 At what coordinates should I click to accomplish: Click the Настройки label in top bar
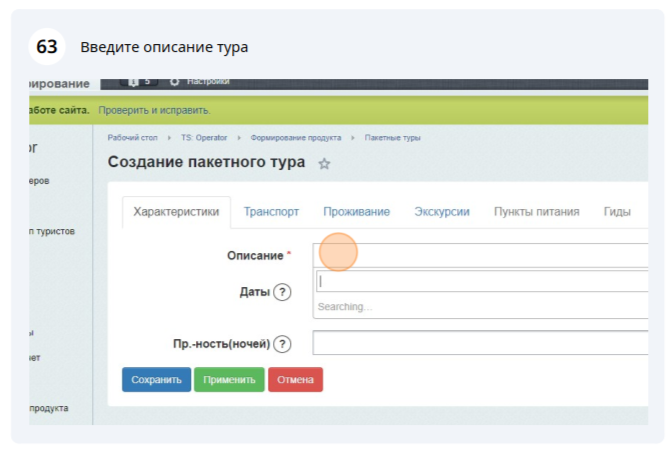coord(208,81)
